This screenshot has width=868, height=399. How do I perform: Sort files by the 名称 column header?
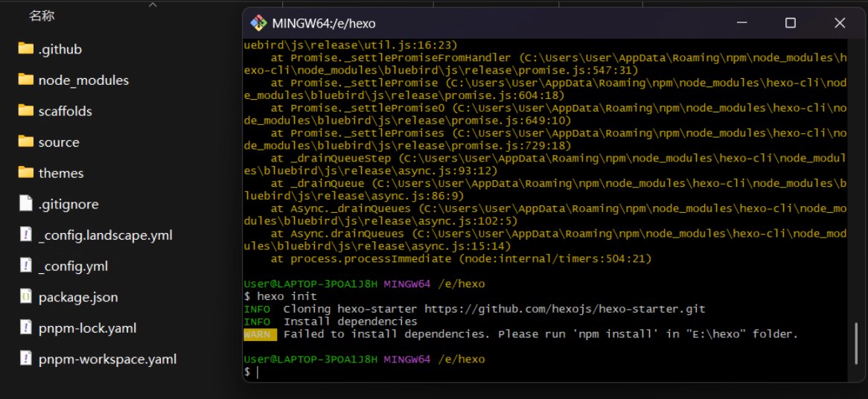(42, 16)
